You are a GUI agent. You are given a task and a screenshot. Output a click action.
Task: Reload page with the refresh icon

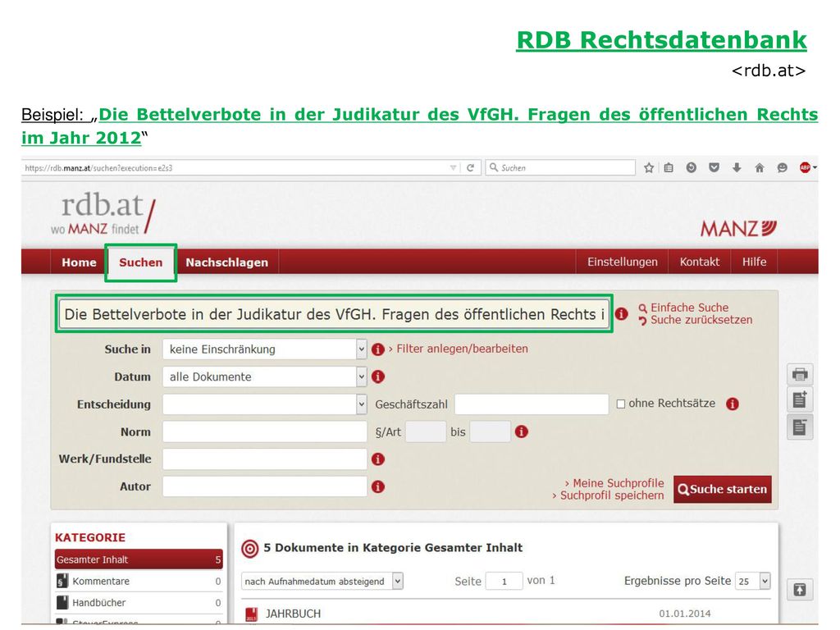tap(470, 167)
